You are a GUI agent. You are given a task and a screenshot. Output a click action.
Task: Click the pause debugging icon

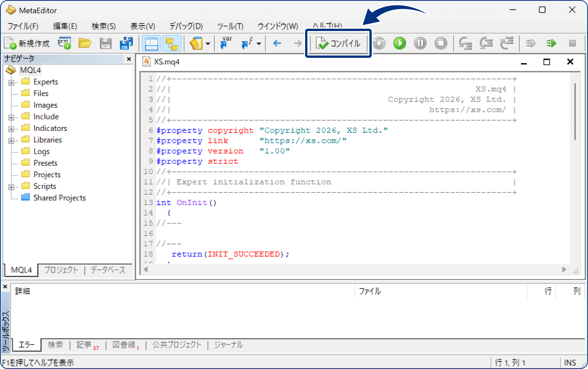pyautogui.click(x=420, y=43)
